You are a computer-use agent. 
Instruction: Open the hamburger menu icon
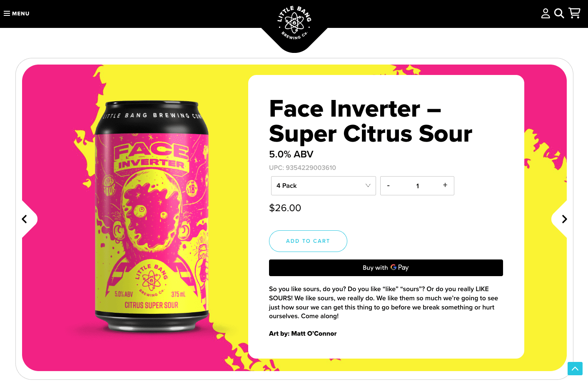click(x=7, y=13)
